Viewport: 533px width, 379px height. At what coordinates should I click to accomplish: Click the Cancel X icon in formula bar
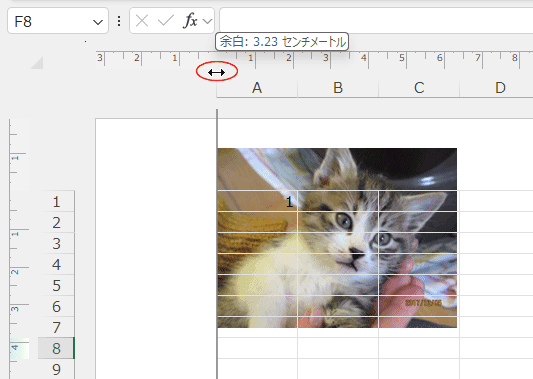pyautogui.click(x=142, y=21)
